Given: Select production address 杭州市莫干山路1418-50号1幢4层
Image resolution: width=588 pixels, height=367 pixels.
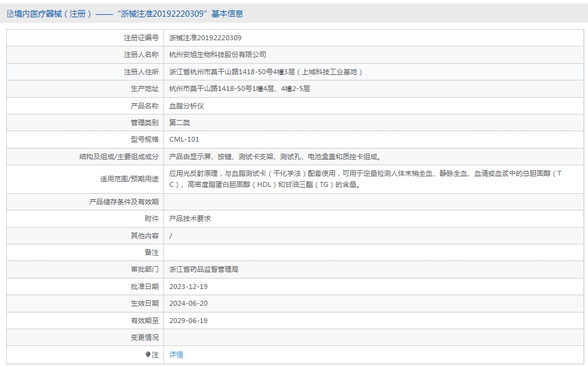Looking at the screenshot, I should pos(222,89).
